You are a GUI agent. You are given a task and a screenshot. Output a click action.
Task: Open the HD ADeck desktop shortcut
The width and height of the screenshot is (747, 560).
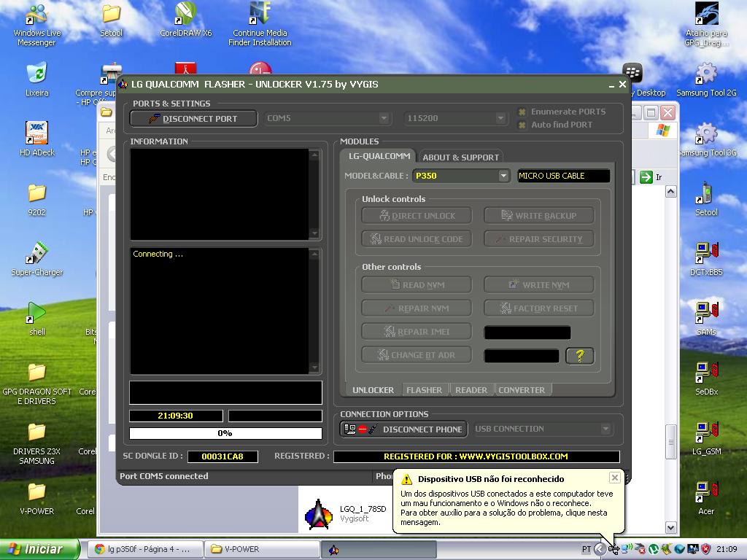coord(36,139)
